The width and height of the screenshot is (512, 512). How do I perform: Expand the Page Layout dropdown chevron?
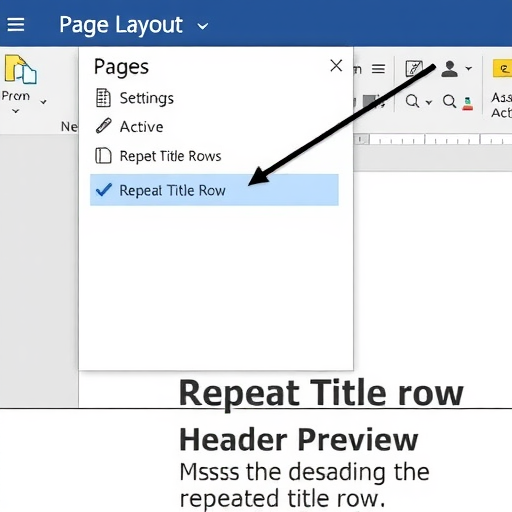click(203, 26)
